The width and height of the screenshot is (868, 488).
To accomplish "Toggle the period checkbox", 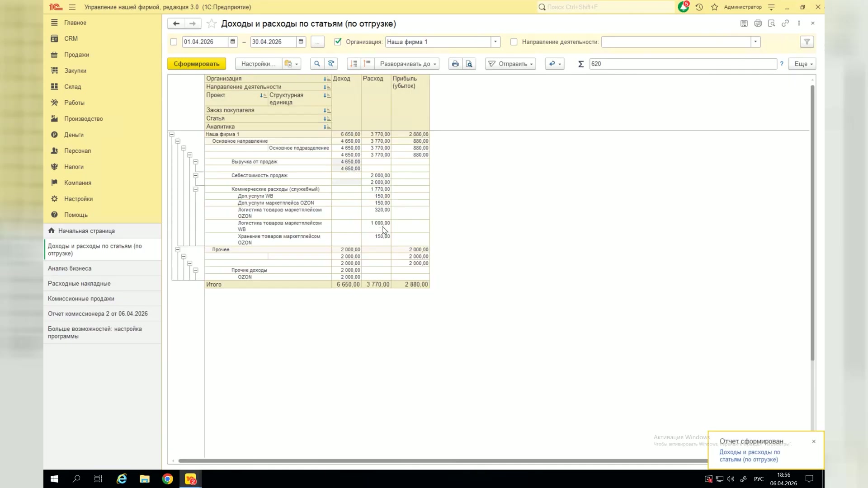I will [x=174, y=42].
